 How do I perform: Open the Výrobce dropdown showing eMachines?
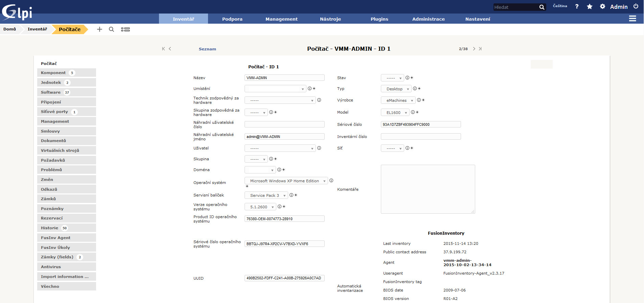click(x=398, y=100)
